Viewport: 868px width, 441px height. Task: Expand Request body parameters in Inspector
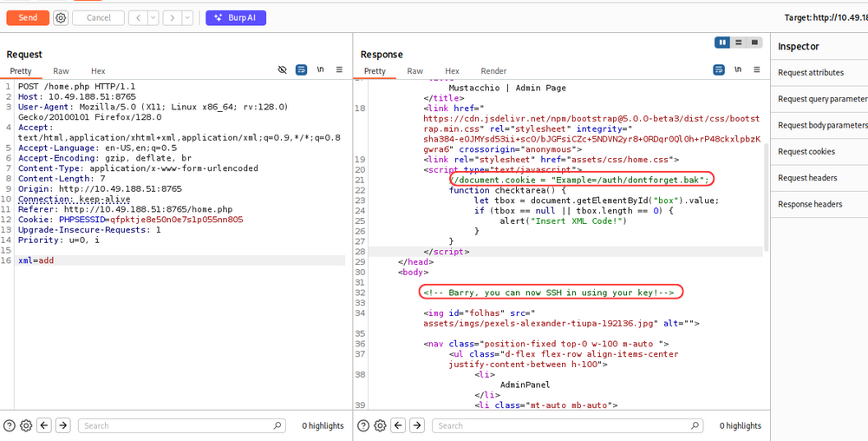[x=821, y=125]
